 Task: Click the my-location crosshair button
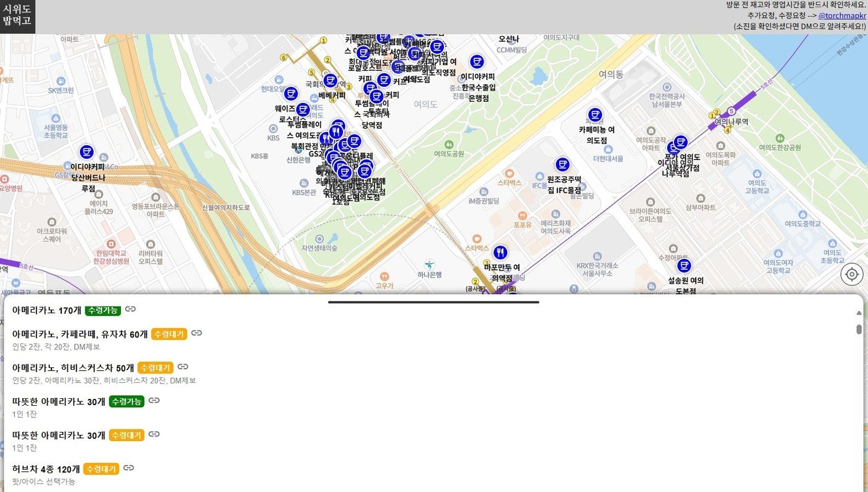pos(852,274)
